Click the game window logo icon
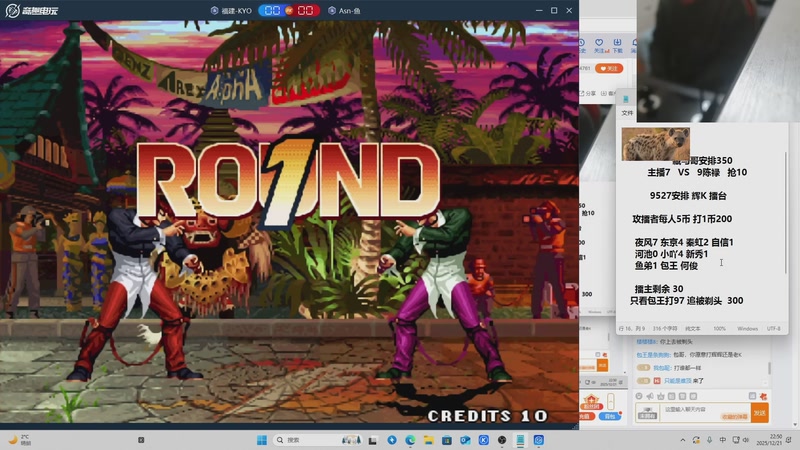The height and width of the screenshot is (450, 800). point(13,10)
